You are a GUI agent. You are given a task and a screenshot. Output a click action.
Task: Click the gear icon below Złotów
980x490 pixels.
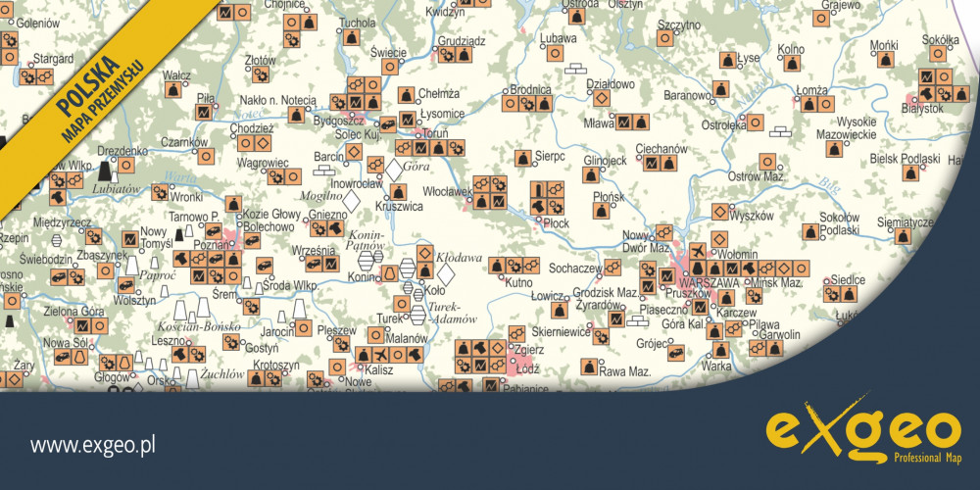261,75
